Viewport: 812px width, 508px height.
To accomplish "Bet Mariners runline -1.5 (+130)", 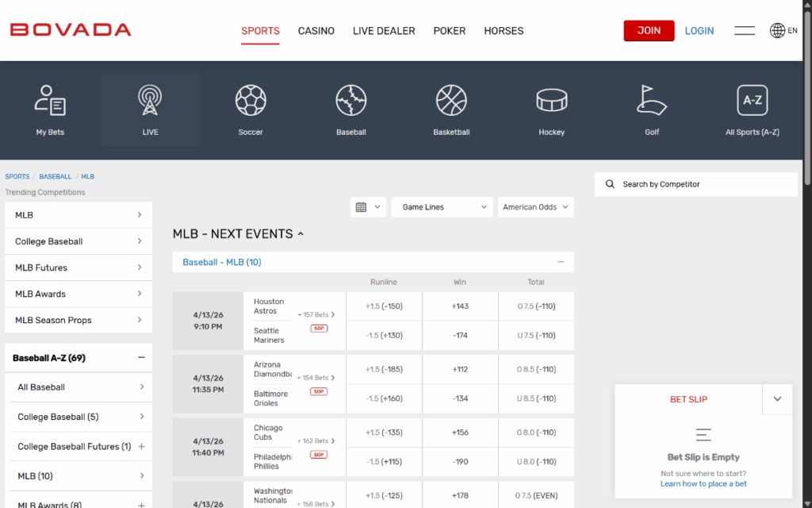I will (x=384, y=336).
